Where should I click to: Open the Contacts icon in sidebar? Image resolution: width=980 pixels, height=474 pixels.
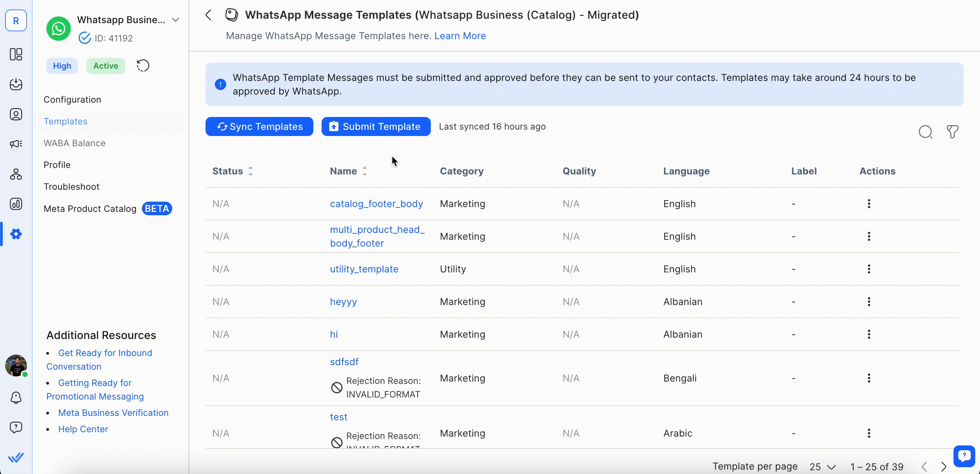tap(16, 114)
